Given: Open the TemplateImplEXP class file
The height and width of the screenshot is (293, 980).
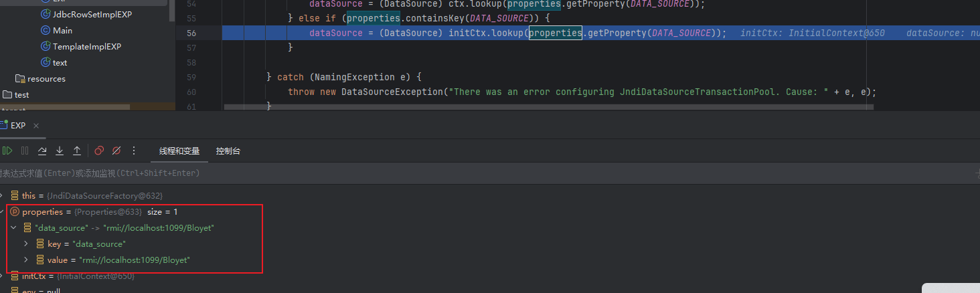Looking at the screenshot, I should (x=86, y=47).
